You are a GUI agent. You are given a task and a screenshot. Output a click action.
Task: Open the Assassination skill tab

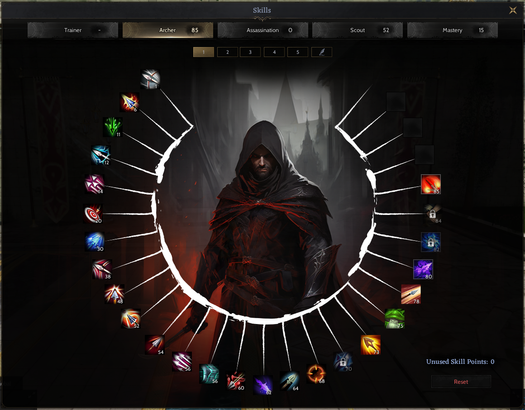coord(263,30)
